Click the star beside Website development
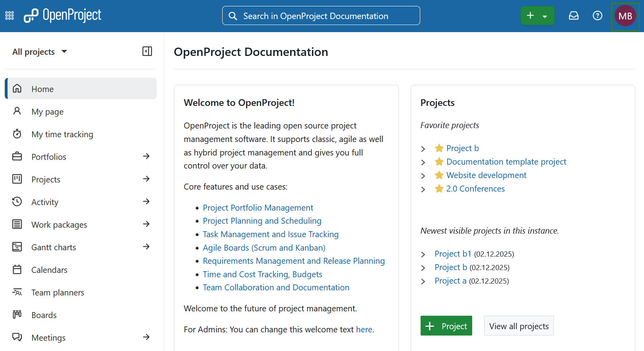The image size is (644, 351). [x=439, y=175]
